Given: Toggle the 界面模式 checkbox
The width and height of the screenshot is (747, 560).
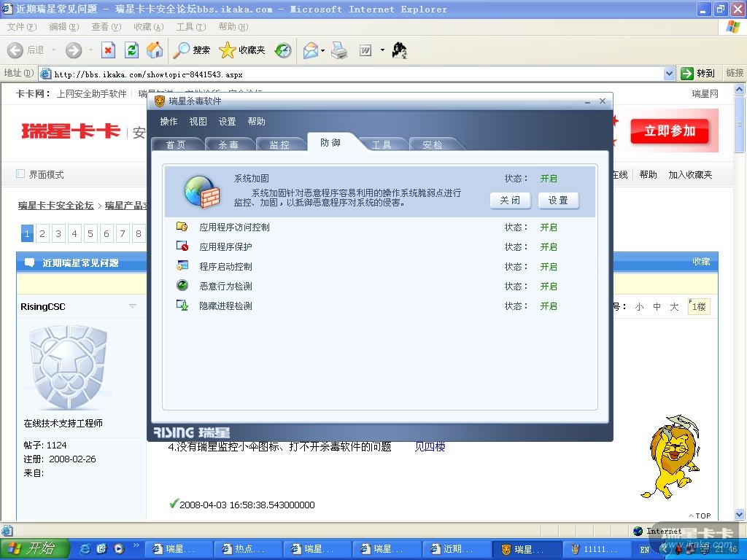Looking at the screenshot, I should (20, 174).
